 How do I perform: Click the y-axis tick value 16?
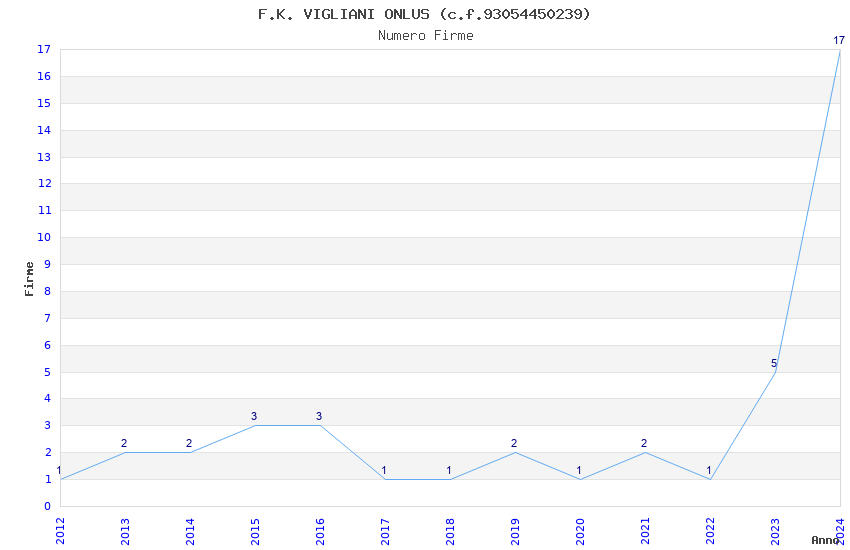(x=44, y=76)
